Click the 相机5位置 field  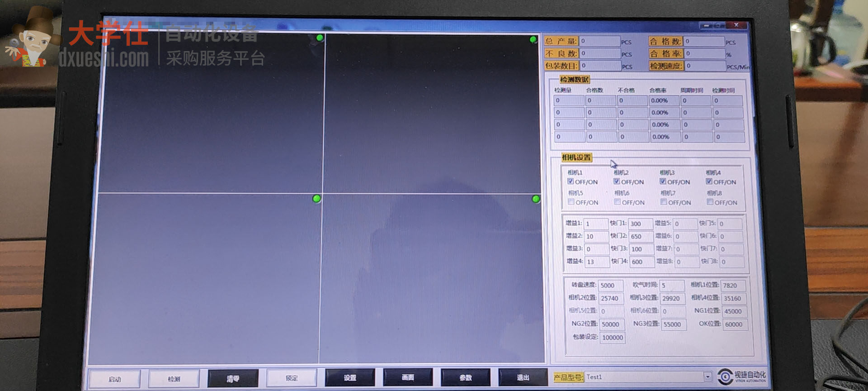point(612,311)
